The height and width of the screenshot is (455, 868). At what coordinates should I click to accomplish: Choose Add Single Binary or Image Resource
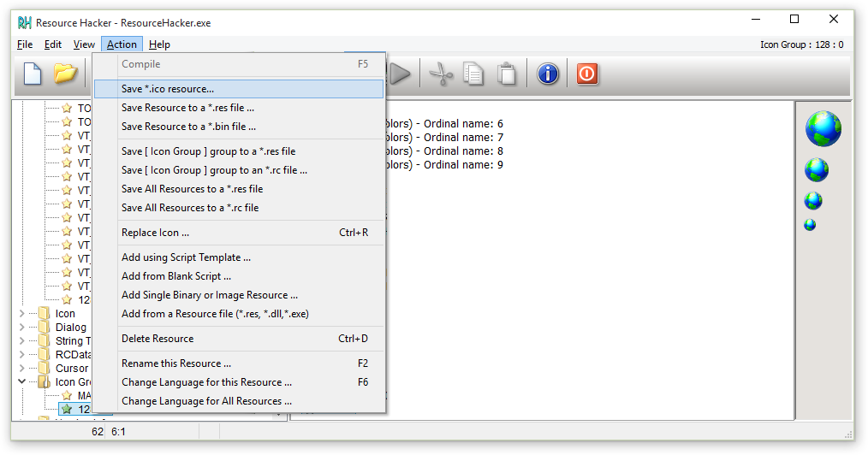pyautogui.click(x=239, y=295)
